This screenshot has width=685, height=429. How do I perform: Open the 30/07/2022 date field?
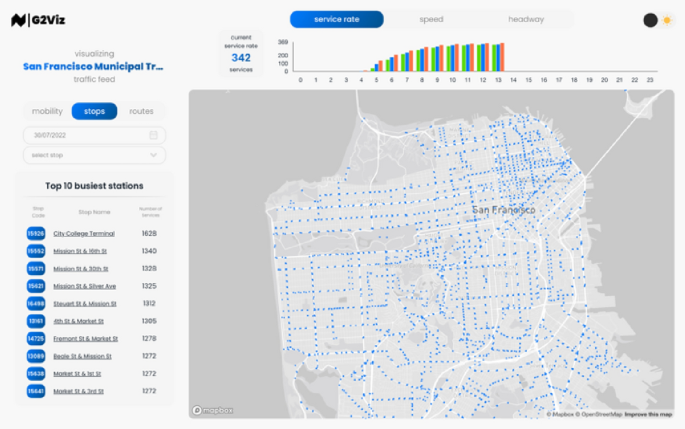(x=85, y=135)
